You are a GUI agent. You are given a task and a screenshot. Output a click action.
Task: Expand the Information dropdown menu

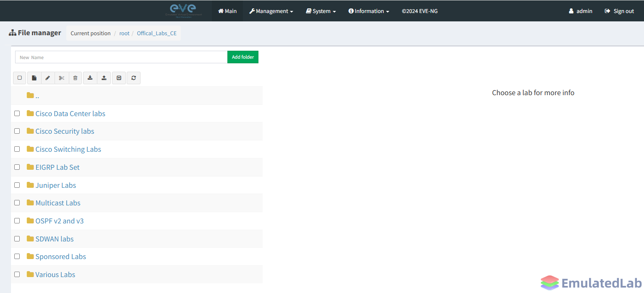pyautogui.click(x=369, y=11)
